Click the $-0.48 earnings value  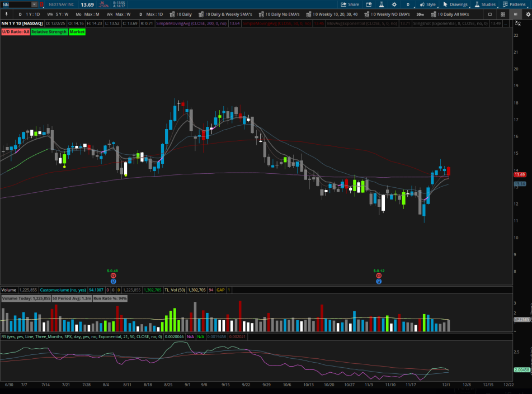112,271
